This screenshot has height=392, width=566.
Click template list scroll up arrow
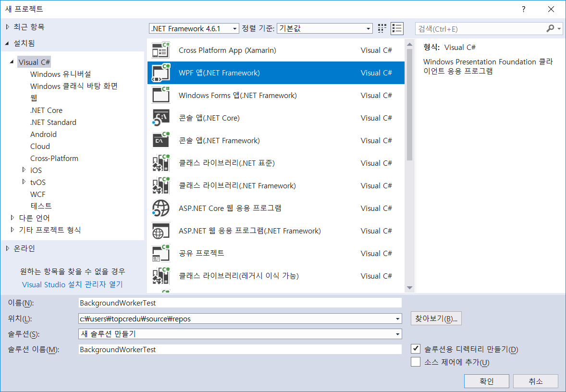point(409,44)
